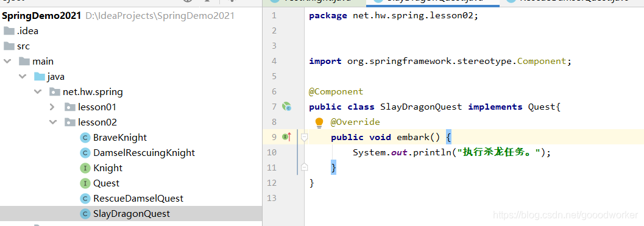
Task: Select the src folder
Action: (x=23, y=46)
